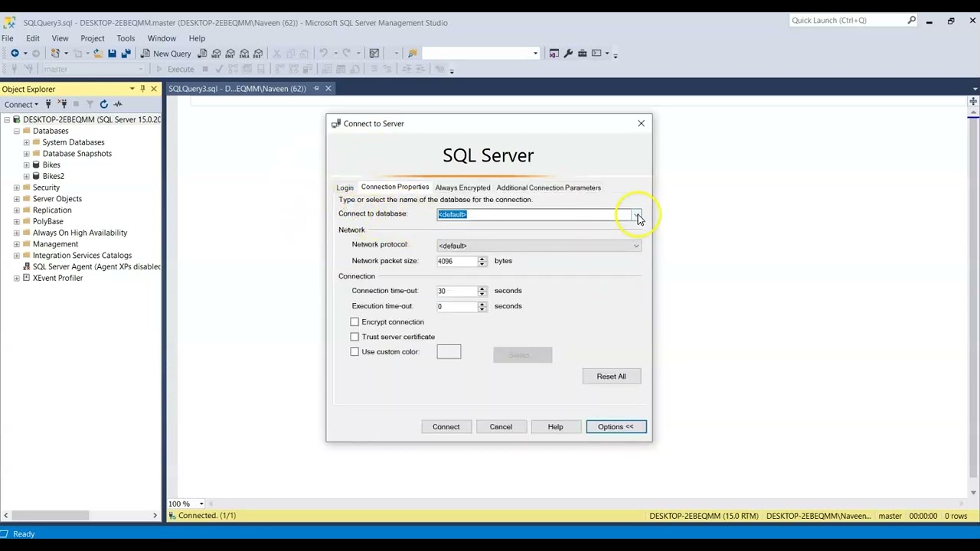Open the Connect dropdown in Object Explorer
Screen dimensions: 980x551
21,104
